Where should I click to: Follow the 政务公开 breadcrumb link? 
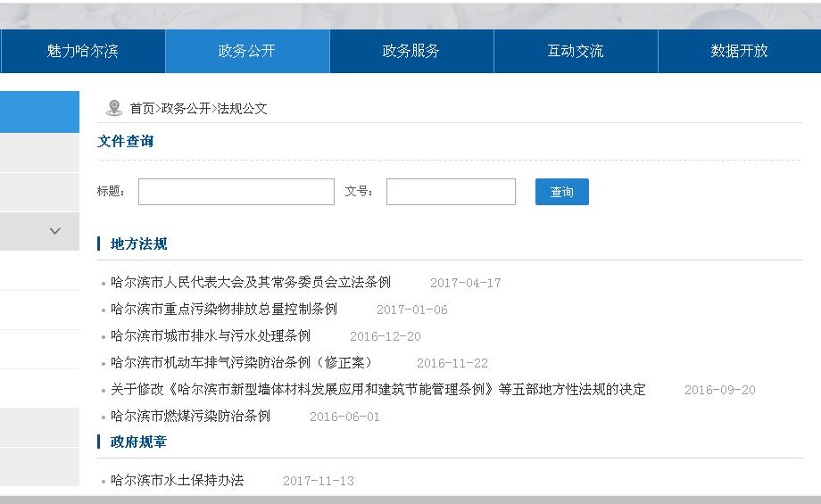(x=186, y=108)
